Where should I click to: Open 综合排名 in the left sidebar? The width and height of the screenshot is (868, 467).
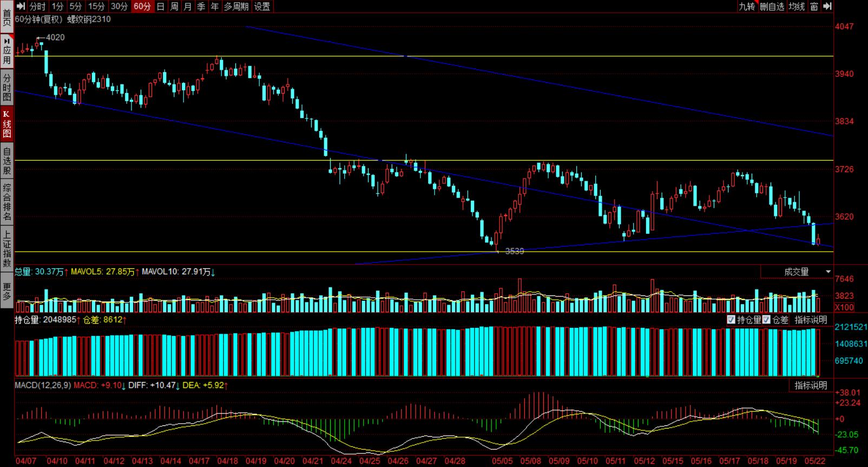click(x=6, y=203)
